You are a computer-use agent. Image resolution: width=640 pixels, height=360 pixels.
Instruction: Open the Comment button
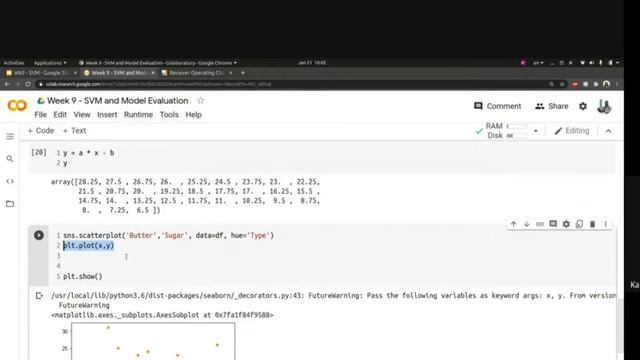point(498,106)
